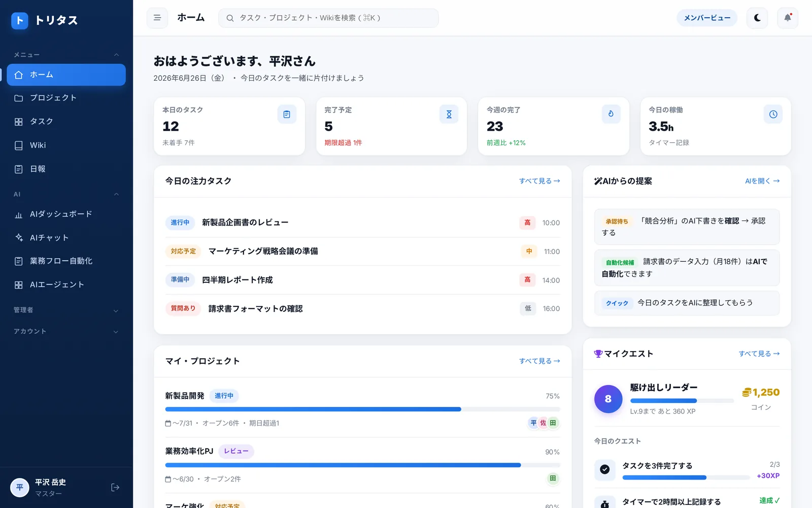Click 低 priority badge at 16:00

(528, 308)
